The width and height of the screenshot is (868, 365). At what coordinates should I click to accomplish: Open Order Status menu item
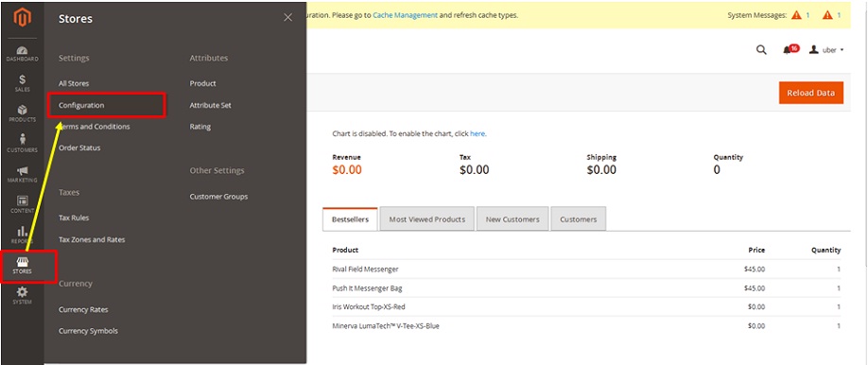tap(79, 148)
